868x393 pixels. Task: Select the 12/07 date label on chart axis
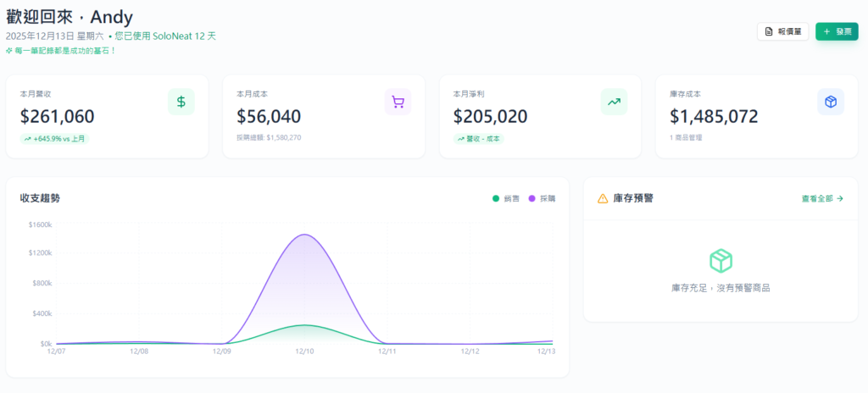56,351
